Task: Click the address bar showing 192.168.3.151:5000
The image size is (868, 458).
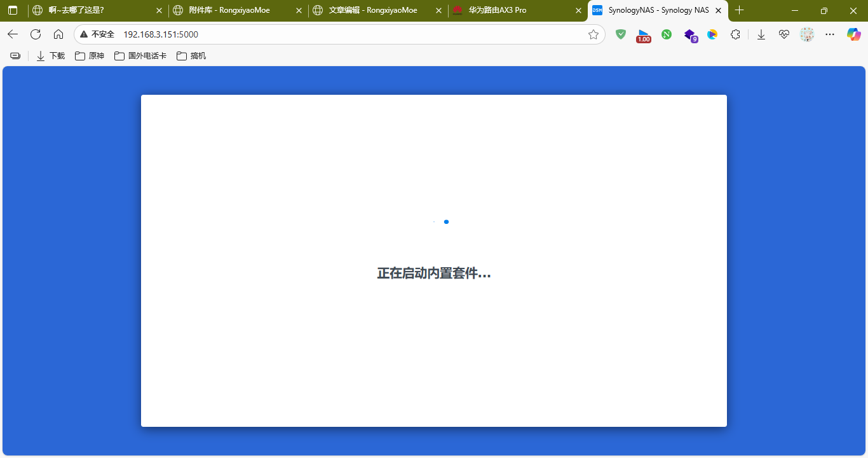Action: coord(339,34)
